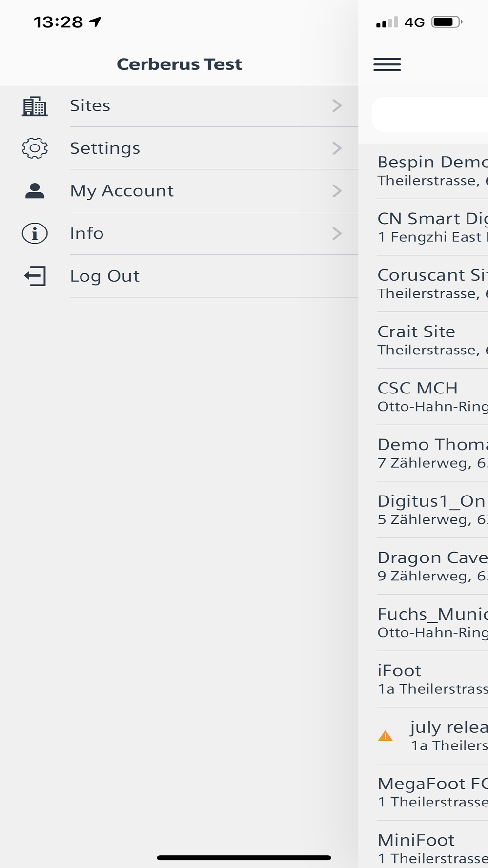Open the Settings menu item
Viewport: 488px width, 868px height.
tap(179, 148)
